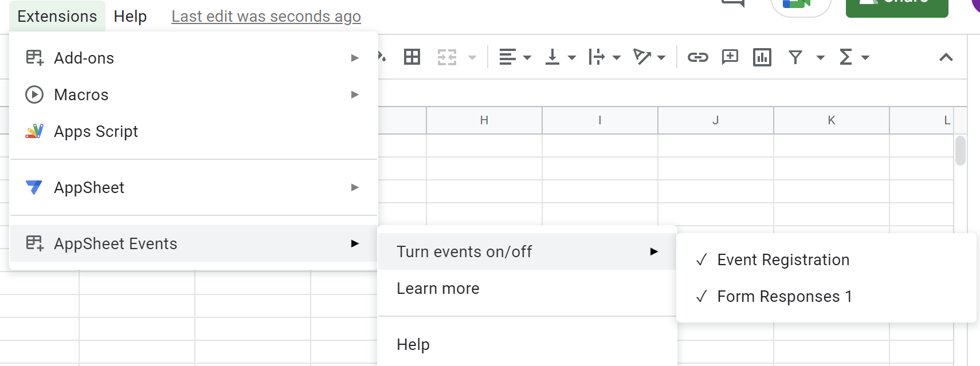
Task: Insert a comment
Action: [x=730, y=57]
